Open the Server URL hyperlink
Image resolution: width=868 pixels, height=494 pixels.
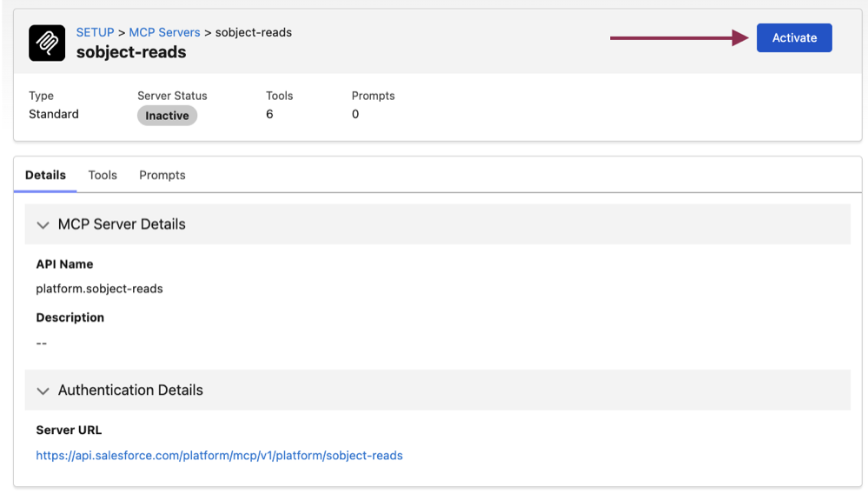(219, 455)
